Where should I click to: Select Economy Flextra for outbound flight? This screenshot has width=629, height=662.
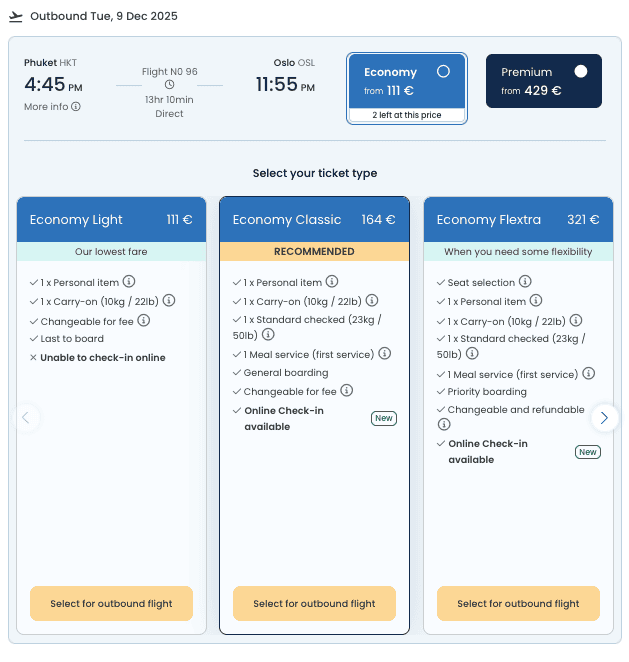[x=518, y=604]
